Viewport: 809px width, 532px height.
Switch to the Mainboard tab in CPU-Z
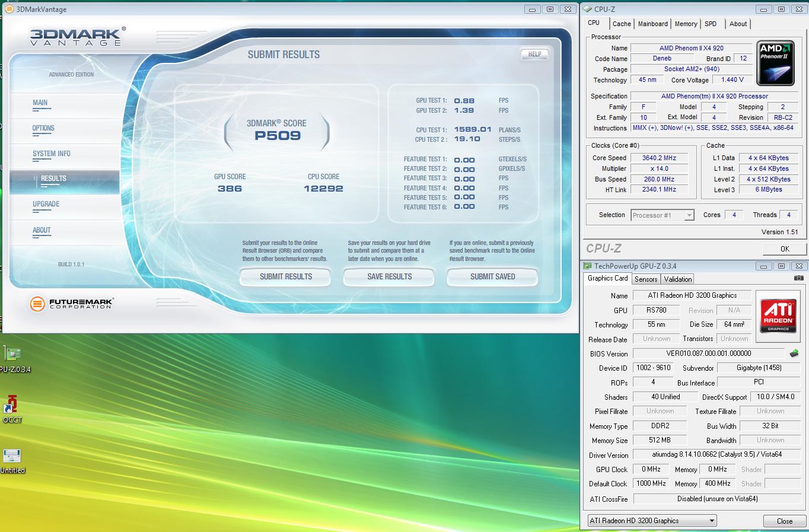click(x=652, y=24)
